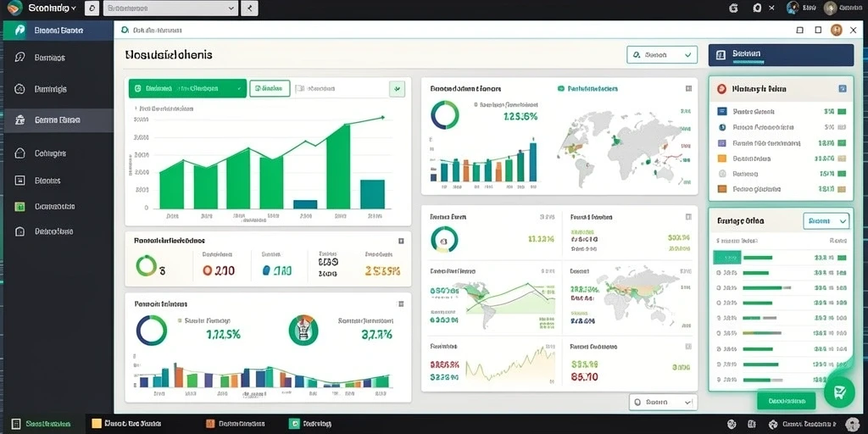Open the highlighted sidebar item with bank icon
This screenshot has height=434, width=868.
[x=58, y=120]
